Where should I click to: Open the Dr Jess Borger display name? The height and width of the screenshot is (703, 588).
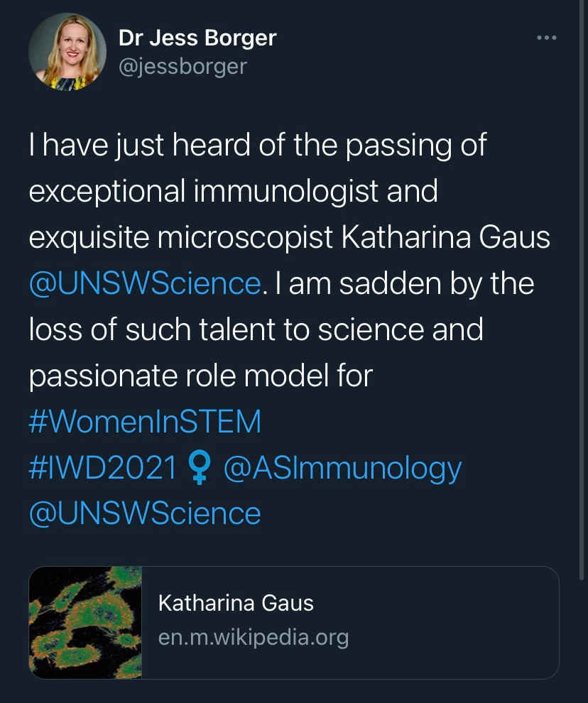click(197, 38)
